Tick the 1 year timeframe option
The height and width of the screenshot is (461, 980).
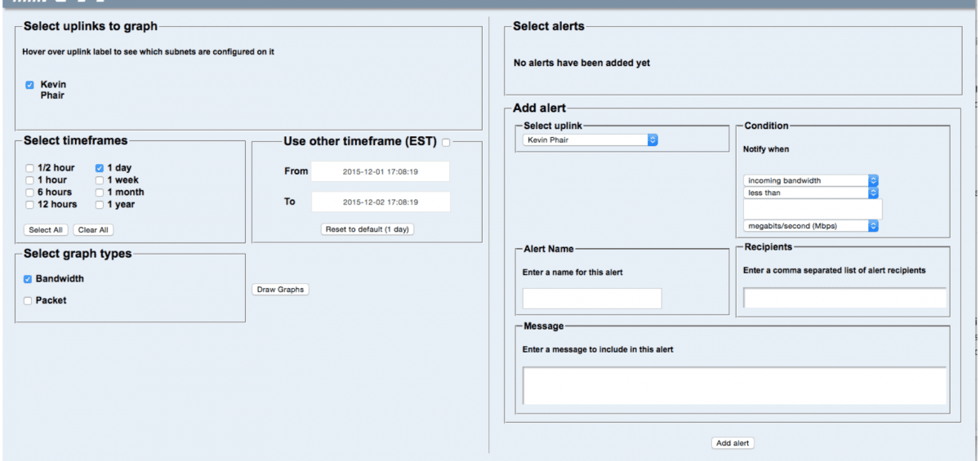pyautogui.click(x=100, y=205)
